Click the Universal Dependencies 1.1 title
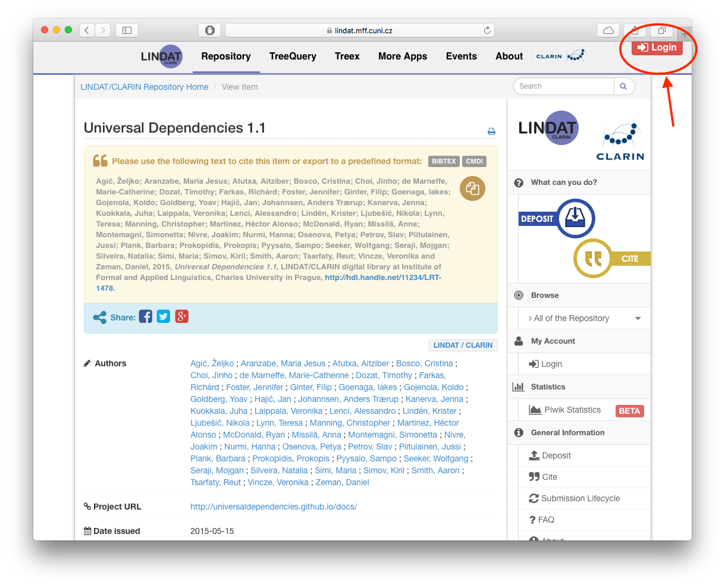Screen dimensions: 725x588 (175, 128)
